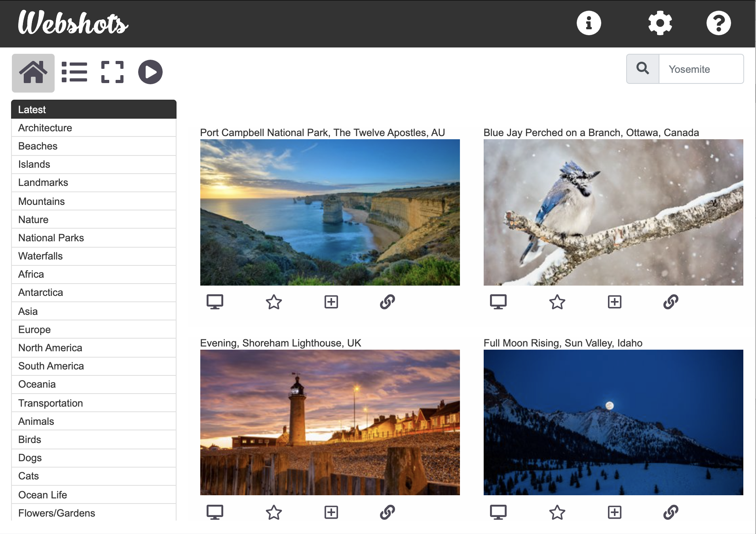756x534 pixels.
Task: Set Blue Jay photo as desktop wallpaper
Action: pyautogui.click(x=498, y=302)
